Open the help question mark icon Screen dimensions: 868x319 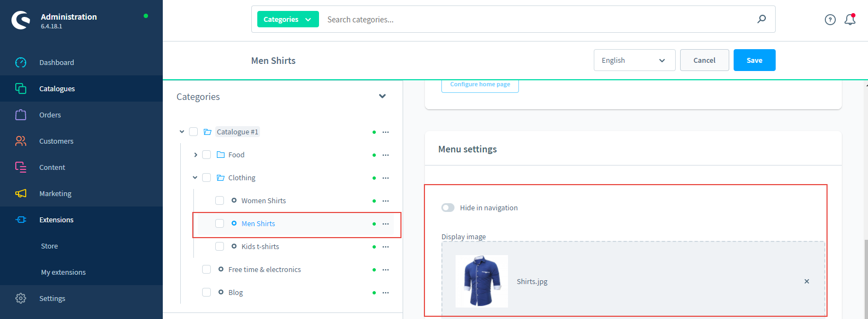click(830, 20)
